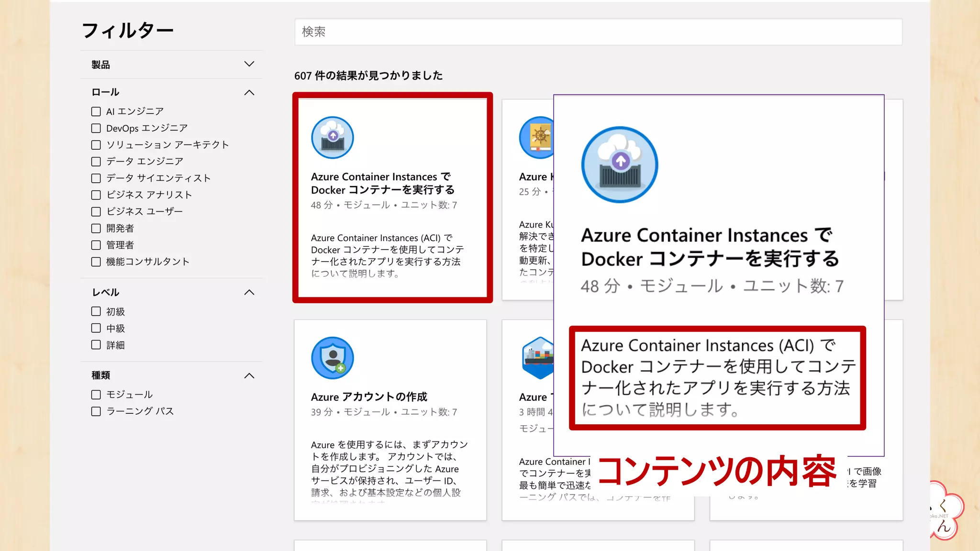Screen dimensions: 980x551
Task: Check the モジュール type checkbox
Action: [x=96, y=395]
